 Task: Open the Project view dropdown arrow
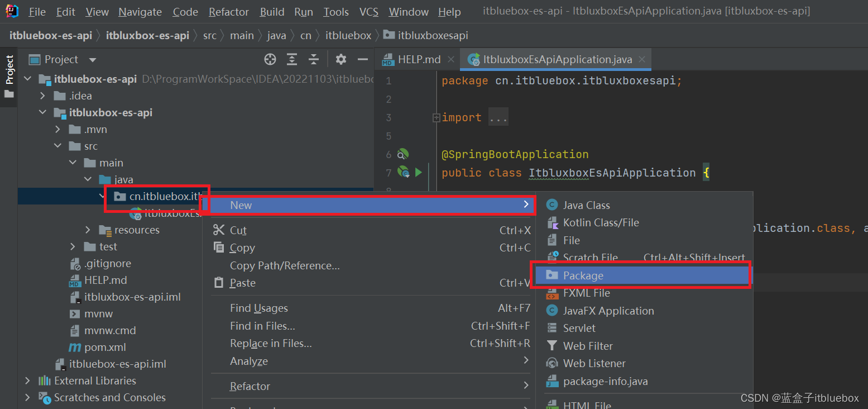(93, 60)
